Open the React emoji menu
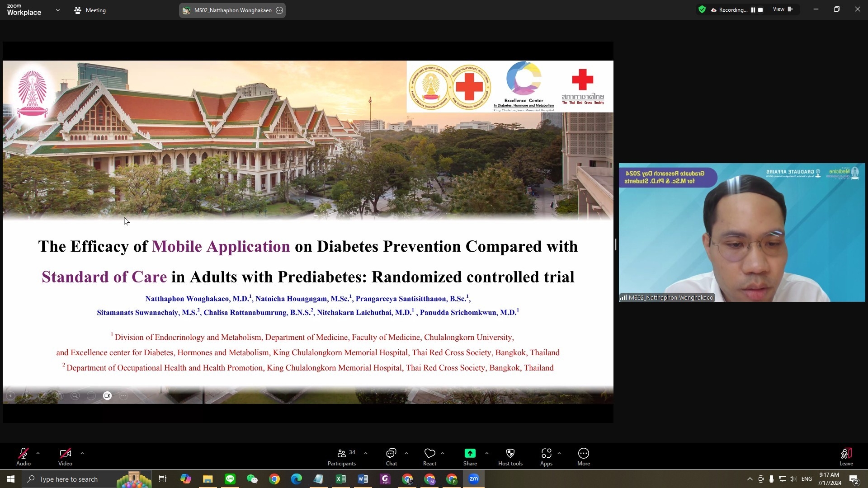 (429, 456)
